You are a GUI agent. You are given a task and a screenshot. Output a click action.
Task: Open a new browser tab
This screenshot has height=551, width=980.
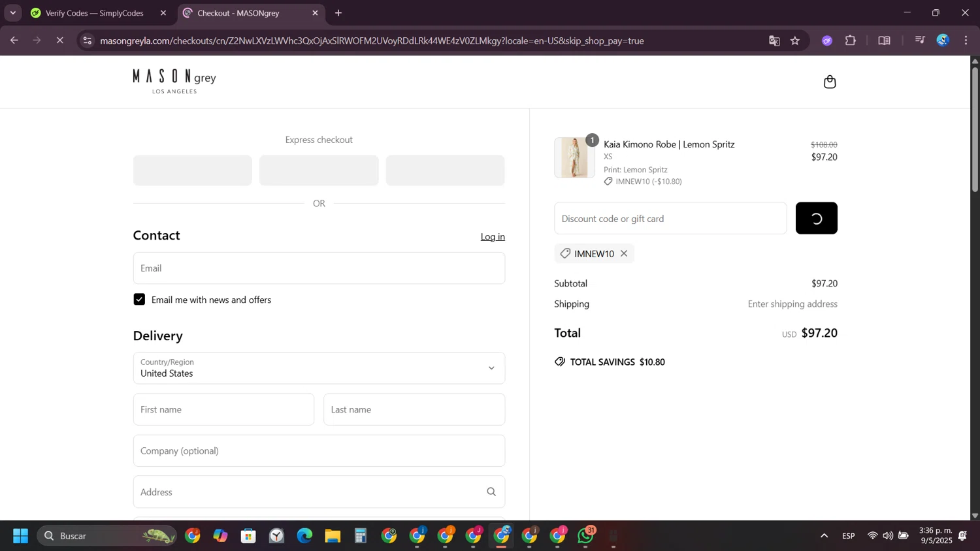coord(338,13)
